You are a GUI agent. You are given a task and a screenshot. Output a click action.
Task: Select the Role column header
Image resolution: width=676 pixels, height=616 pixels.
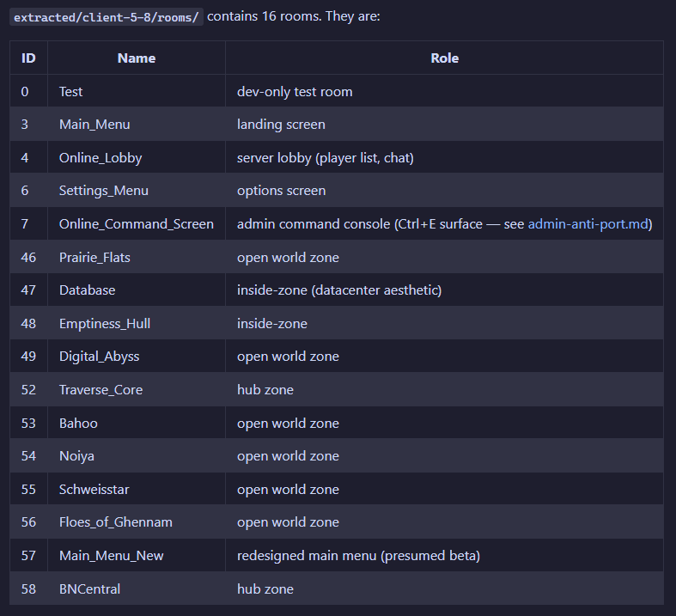coord(444,58)
